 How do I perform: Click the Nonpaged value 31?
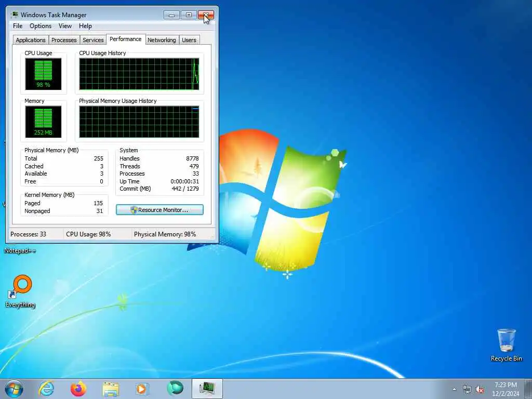point(99,211)
